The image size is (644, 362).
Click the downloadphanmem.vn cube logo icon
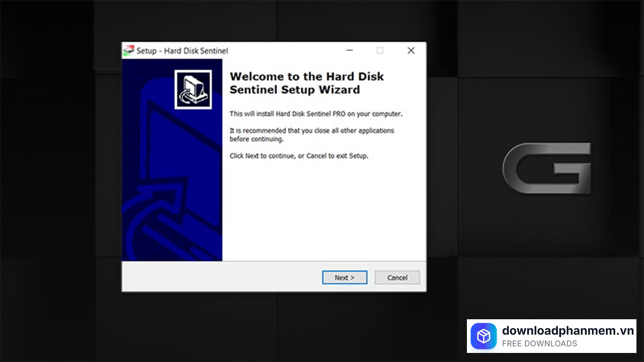484,336
